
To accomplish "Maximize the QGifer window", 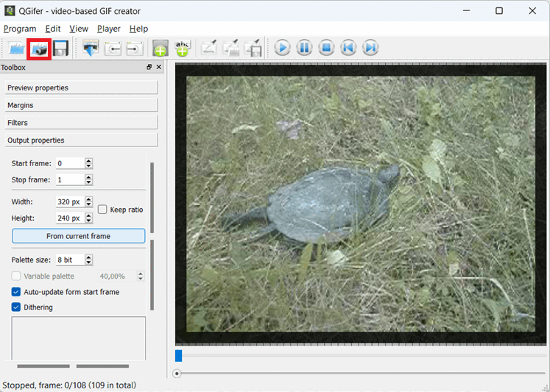I will (499, 11).
